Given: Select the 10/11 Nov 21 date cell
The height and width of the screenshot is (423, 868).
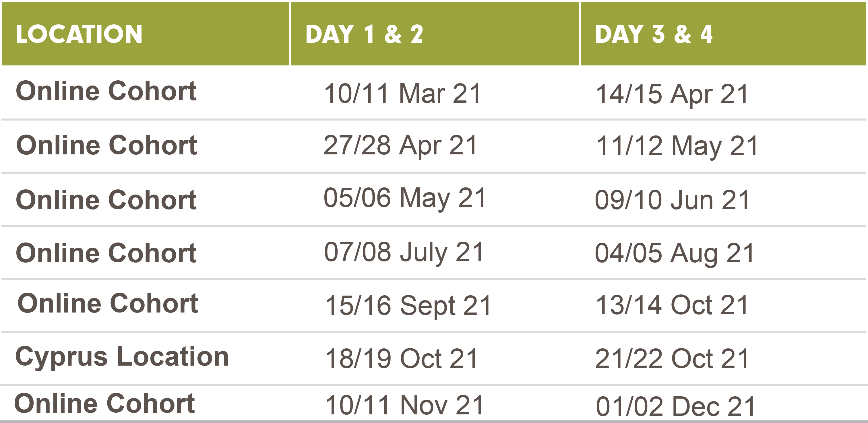Looking at the screenshot, I should 404,405.
